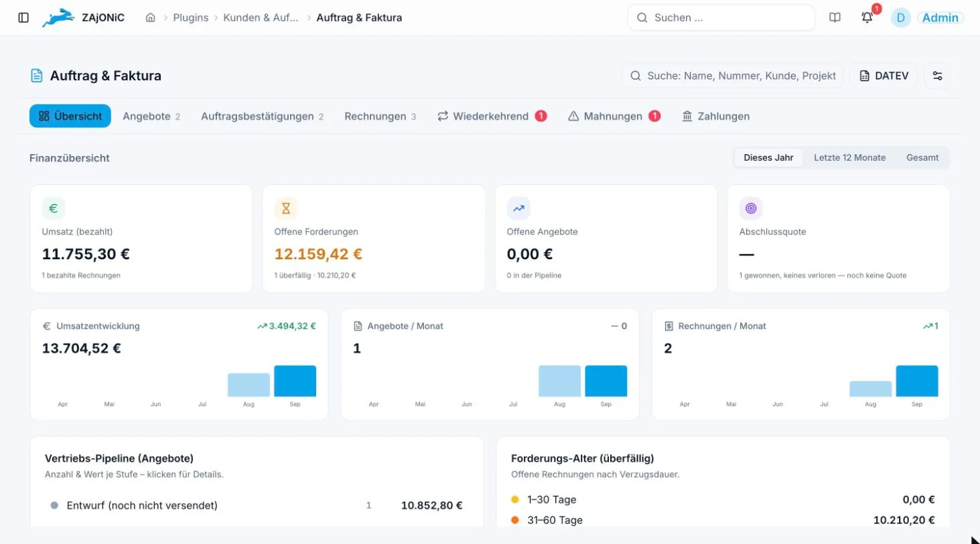The image size is (980, 544).
Task: Navigate to Kunden & Auf... breadcrumb
Action: point(263,17)
